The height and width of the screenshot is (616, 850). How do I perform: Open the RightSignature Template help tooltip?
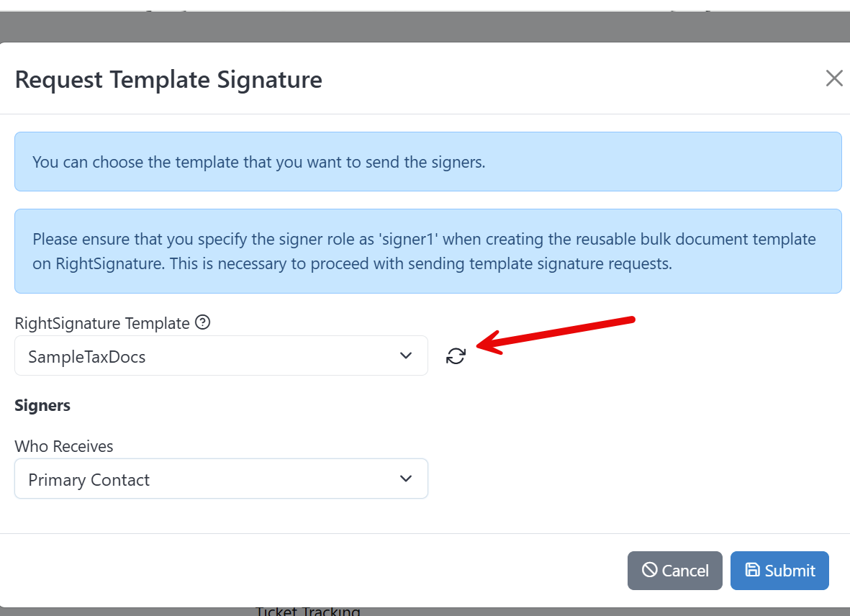point(202,322)
